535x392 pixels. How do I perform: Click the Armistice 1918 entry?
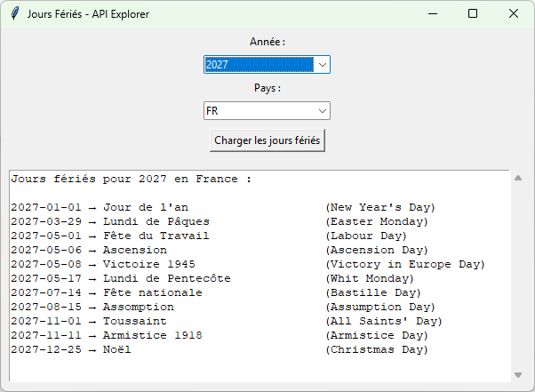tap(152, 335)
